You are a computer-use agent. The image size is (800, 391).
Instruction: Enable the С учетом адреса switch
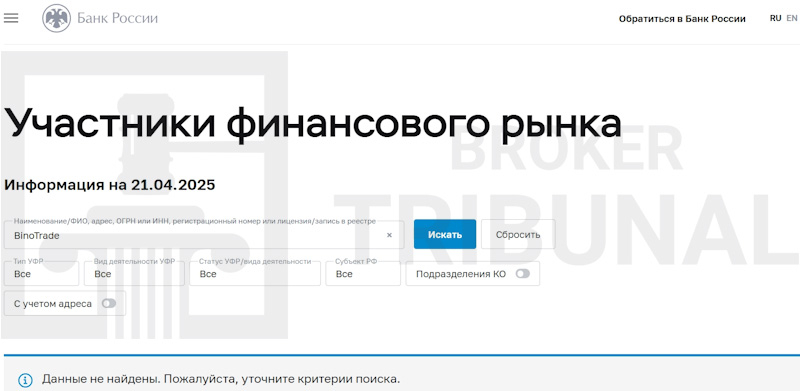pyautogui.click(x=109, y=304)
